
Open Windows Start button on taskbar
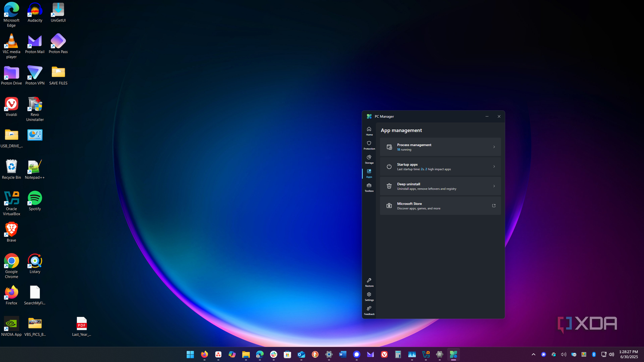(190, 354)
